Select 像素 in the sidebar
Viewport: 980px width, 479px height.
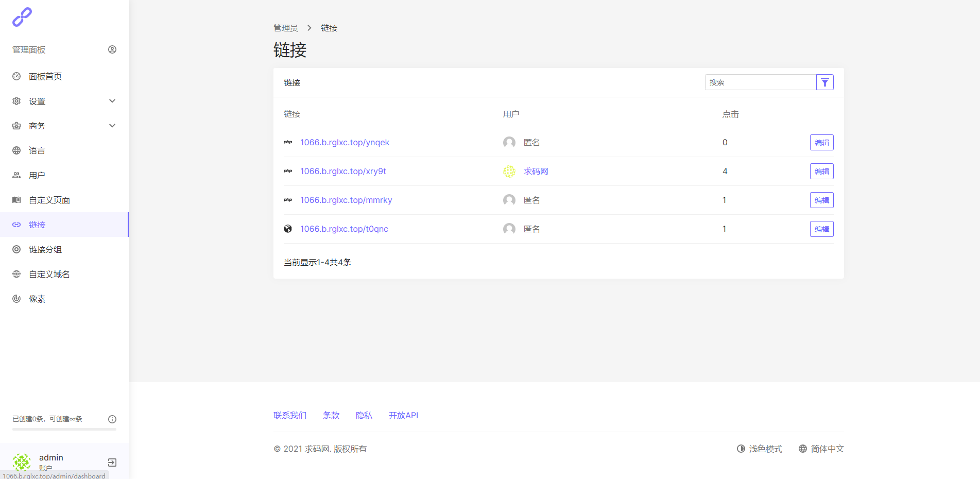click(x=37, y=299)
